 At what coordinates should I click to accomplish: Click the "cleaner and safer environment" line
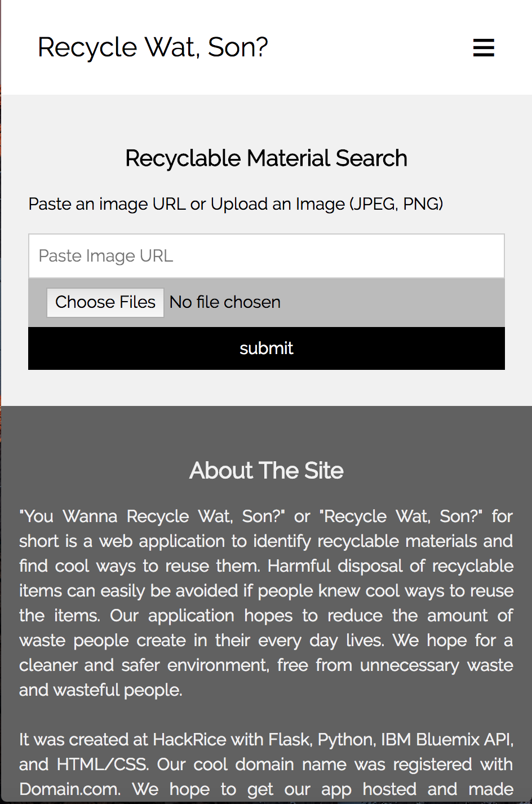(x=267, y=665)
